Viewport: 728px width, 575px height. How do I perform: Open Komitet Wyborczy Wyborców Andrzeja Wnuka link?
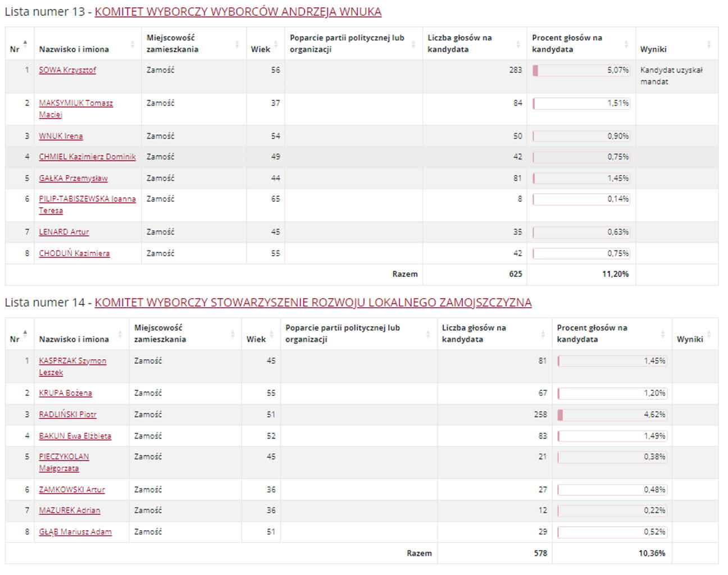click(238, 12)
